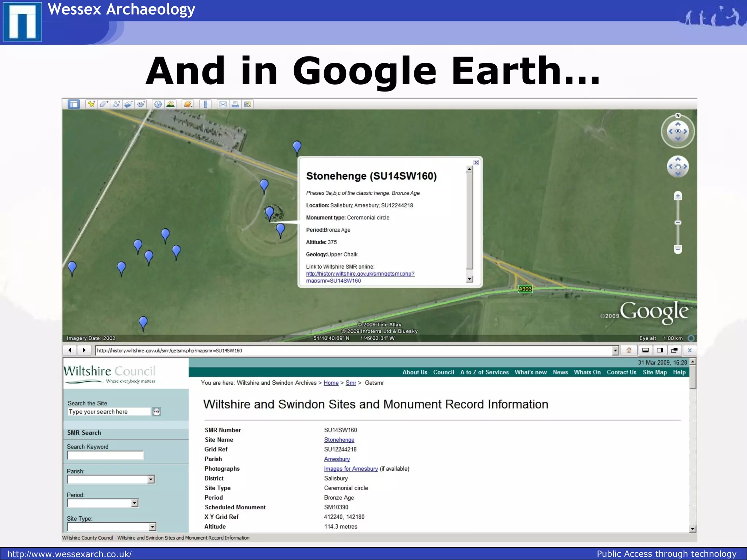Open the Amesbury parish link
This screenshot has width=747, height=560.
tap(337, 459)
